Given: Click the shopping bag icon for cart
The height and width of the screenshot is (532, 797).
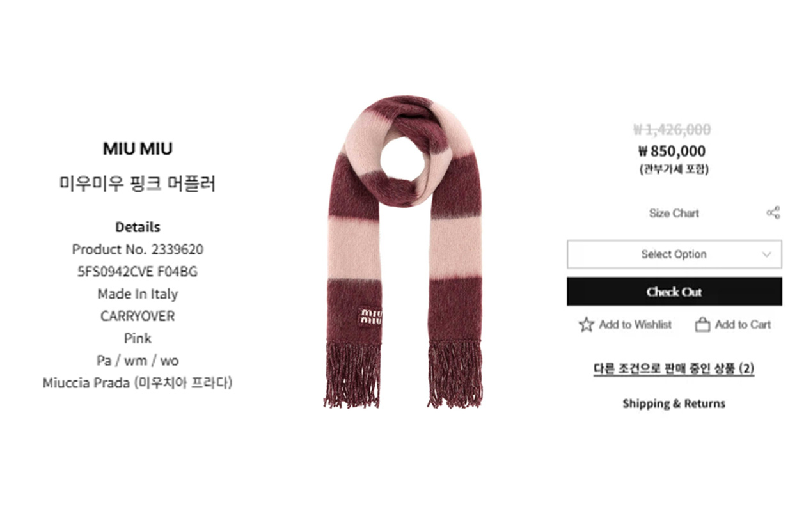Looking at the screenshot, I should pyautogui.click(x=702, y=324).
